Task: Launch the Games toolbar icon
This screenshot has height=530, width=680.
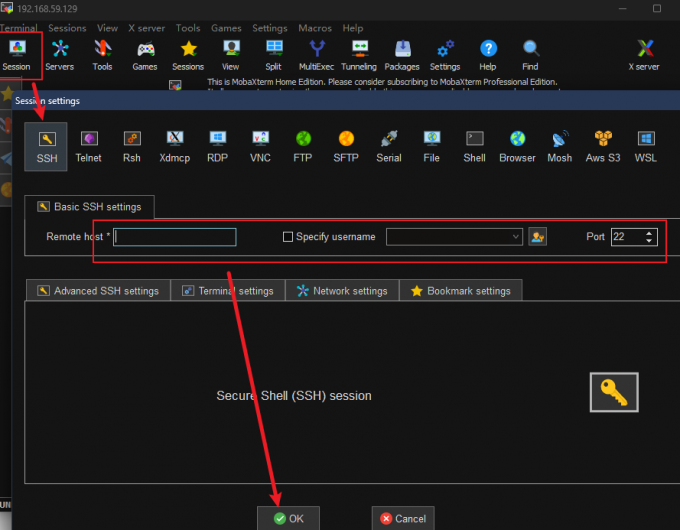Action: [145, 55]
